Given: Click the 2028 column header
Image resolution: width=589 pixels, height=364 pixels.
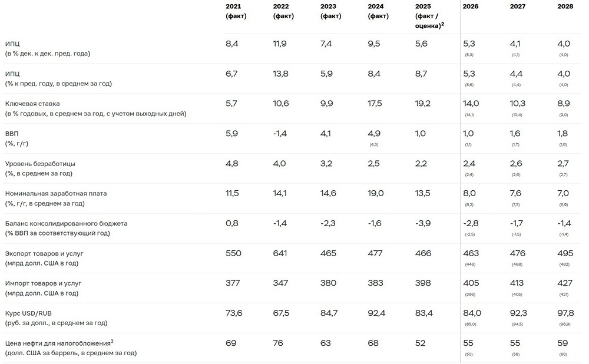Looking at the screenshot, I should pos(565,6).
